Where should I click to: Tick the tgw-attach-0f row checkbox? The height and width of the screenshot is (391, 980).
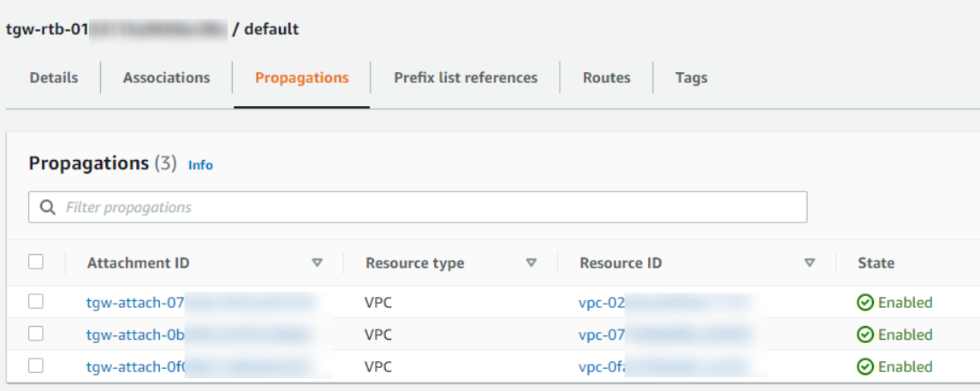36,366
